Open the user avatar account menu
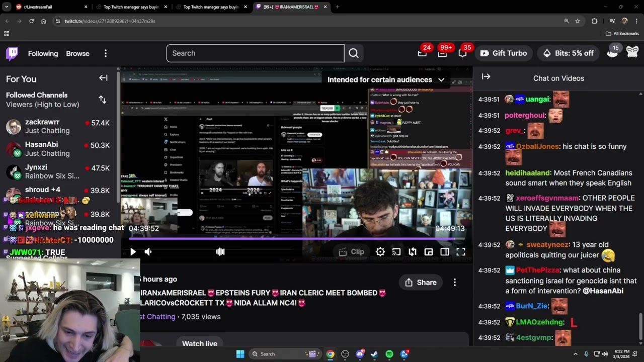Viewport: 644px width, 362px height. coord(632,52)
